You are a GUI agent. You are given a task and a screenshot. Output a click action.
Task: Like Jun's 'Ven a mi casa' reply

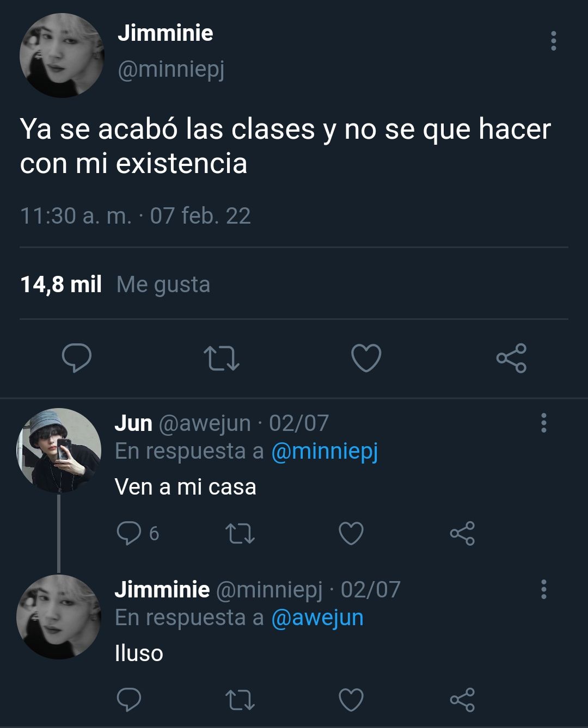click(x=351, y=533)
